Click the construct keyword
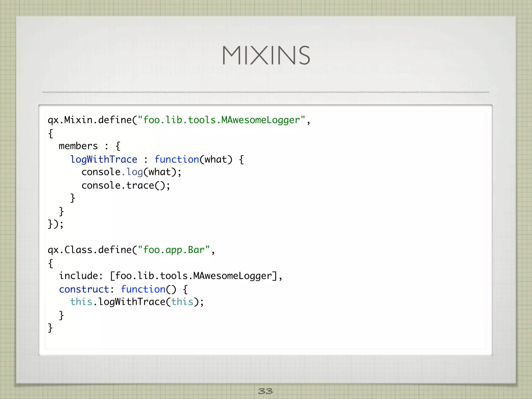This screenshot has width=532, height=399. (84, 289)
